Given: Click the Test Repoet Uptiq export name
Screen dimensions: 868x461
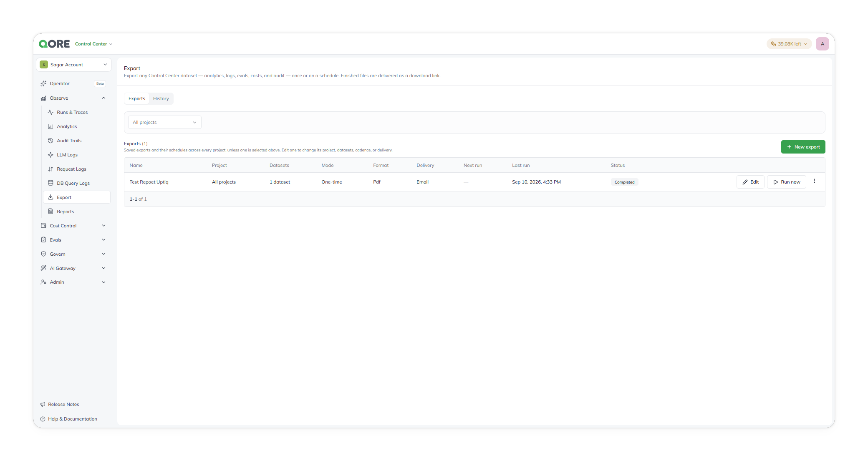Looking at the screenshot, I should pyautogui.click(x=149, y=182).
